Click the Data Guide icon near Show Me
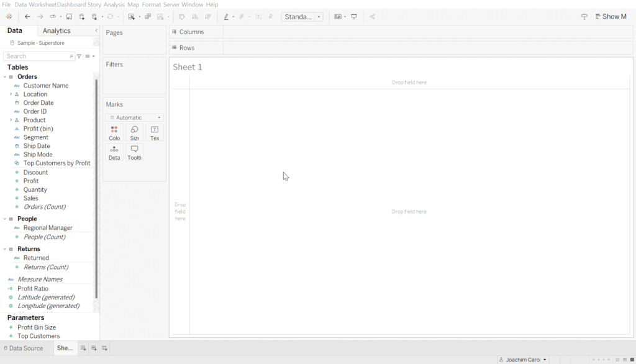The width and height of the screenshot is (636, 364). point(584,17)
